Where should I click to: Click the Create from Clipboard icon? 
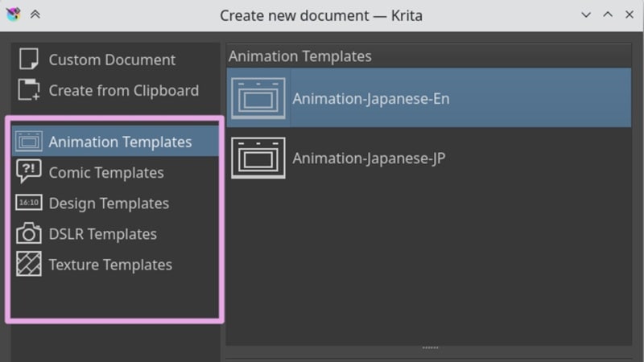(29, 90)
